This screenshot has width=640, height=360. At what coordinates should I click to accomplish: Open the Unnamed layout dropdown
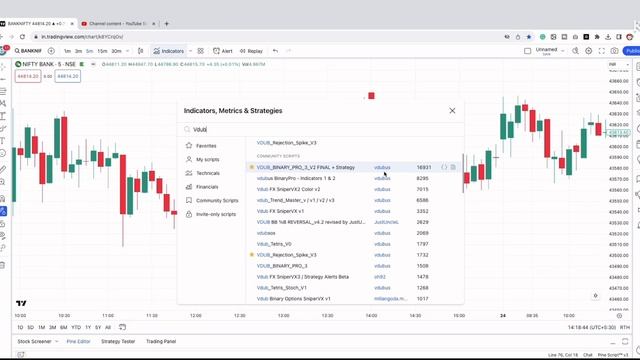[x=562, y=51]
